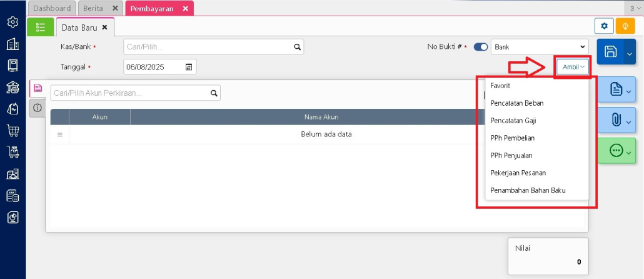
Task: Click the Cari/Pilih Akun Perkiraan search field
Action: click(129, 93)
